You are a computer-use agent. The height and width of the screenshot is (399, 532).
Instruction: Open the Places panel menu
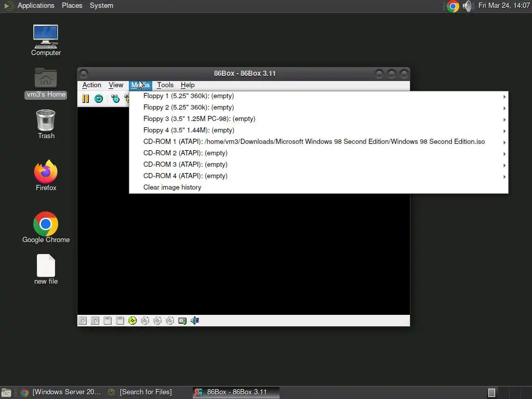[x=72, y=6]
